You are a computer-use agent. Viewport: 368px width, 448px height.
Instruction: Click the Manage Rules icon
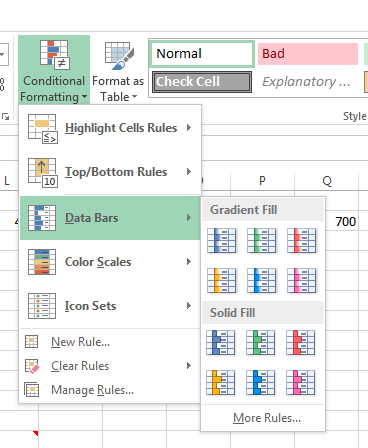click(x=32, y=390)
